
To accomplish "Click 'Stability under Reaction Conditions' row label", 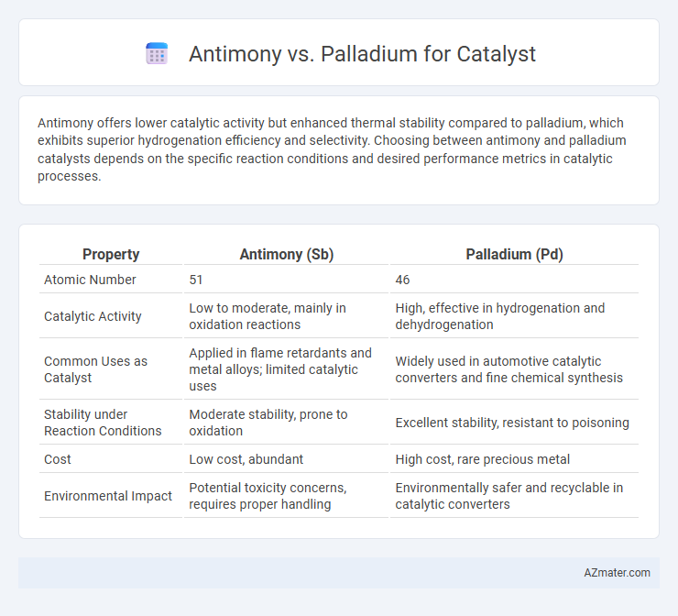I will tap(103, 423).
